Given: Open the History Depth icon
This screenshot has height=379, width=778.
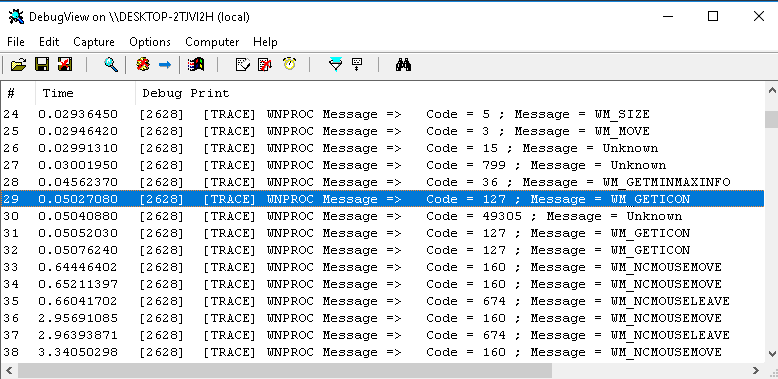Looking at the screenshot, I should (358, 64).
